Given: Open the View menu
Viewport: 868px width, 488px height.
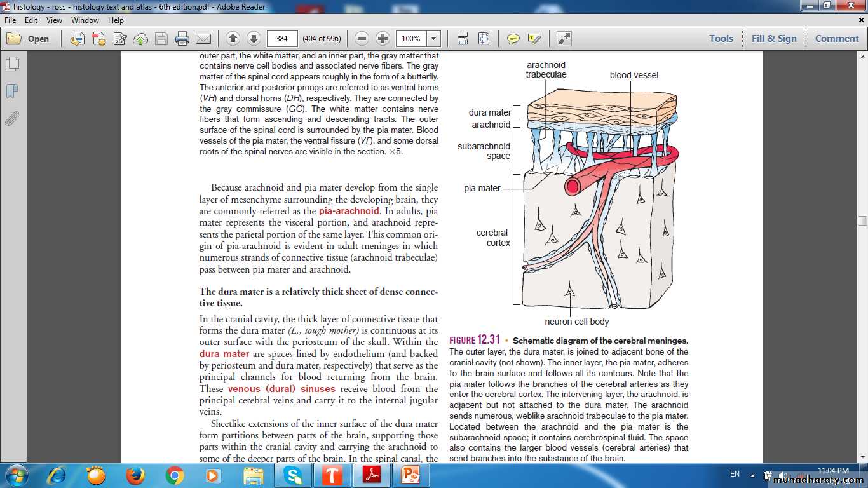Looking at the screenshot, I should [54, 20].
